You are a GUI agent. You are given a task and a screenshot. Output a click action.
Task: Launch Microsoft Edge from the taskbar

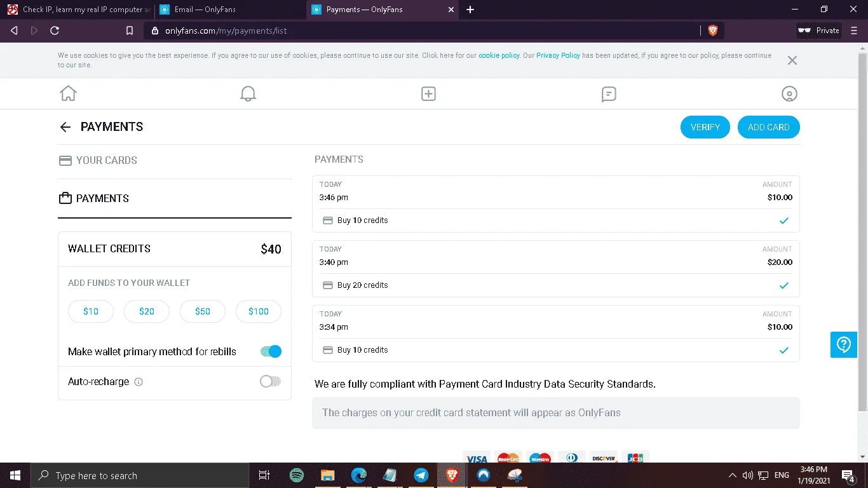coord(359,475)
